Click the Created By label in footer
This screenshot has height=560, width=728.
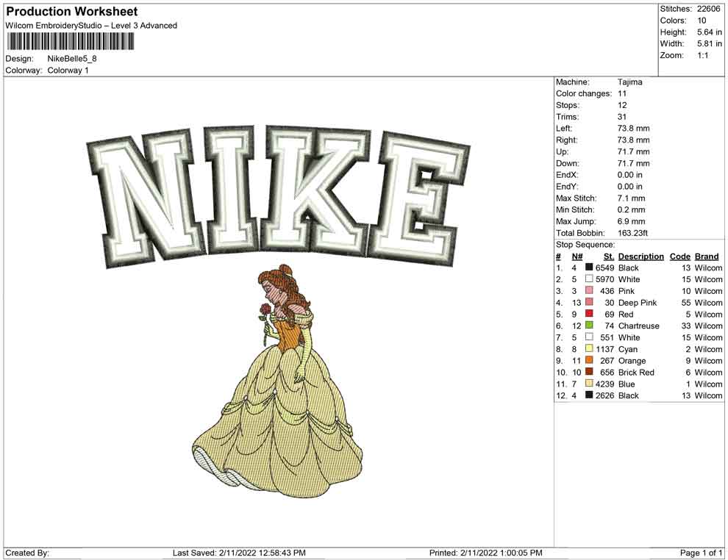27,553
